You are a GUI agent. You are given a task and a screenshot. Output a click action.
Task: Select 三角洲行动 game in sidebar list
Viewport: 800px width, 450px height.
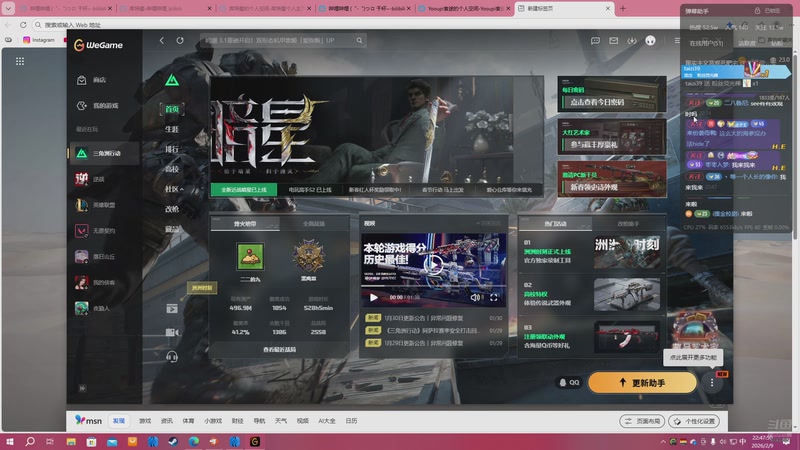tap(104, 153)
